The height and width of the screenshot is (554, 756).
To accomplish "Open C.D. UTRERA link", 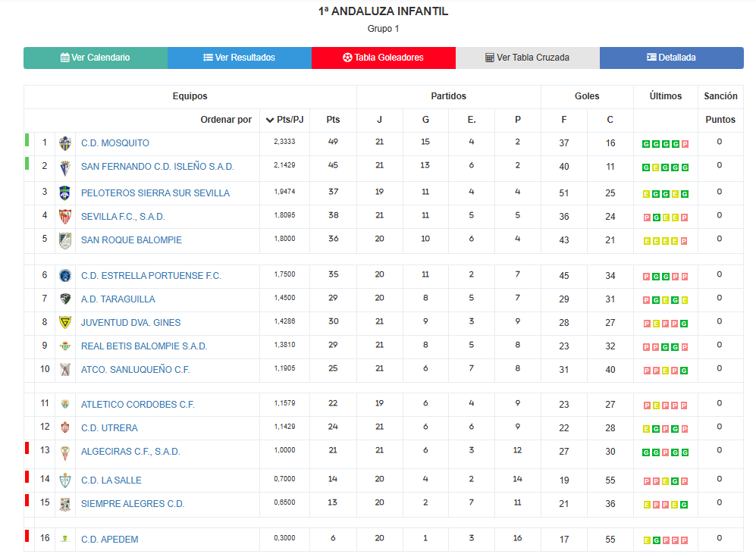I will [109, 427].
